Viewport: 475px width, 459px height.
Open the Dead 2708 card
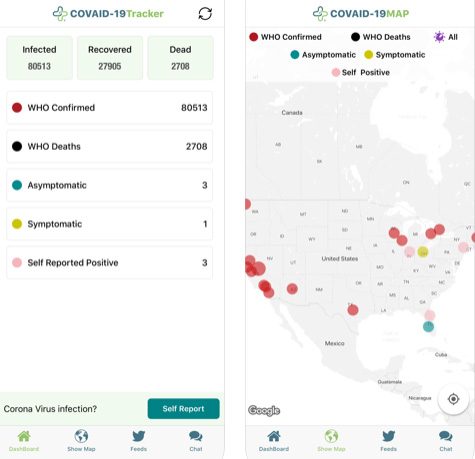click(x=180, y=58)
